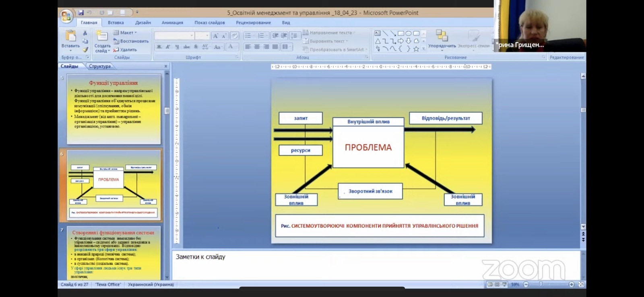The image size is (644, 297).
Task: Click the Office button logo
Action: tap(66, 16)
